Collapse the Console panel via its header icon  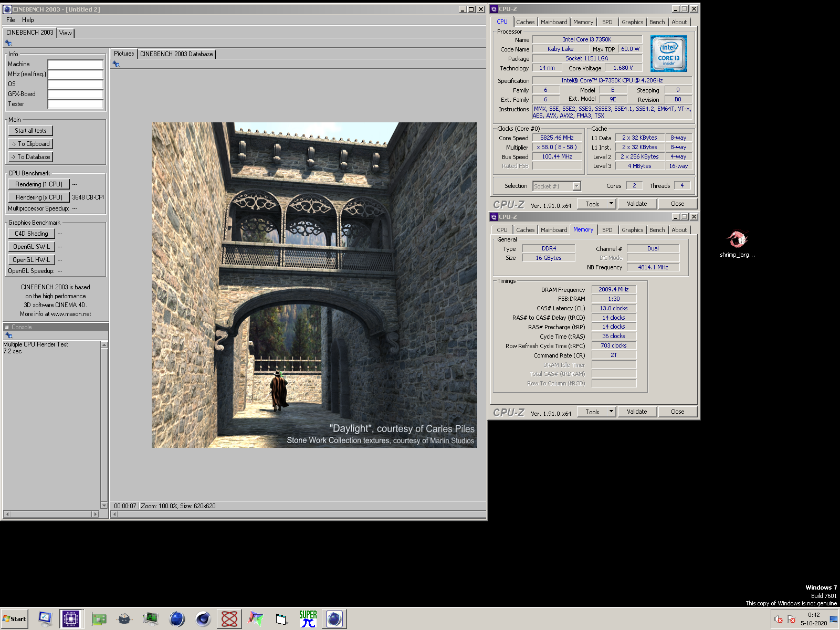[x=7, y=327]
